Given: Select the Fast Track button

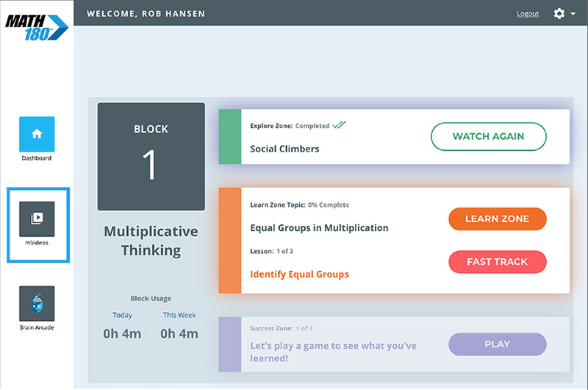Looking at the screenshot, I should coord(498,262).
